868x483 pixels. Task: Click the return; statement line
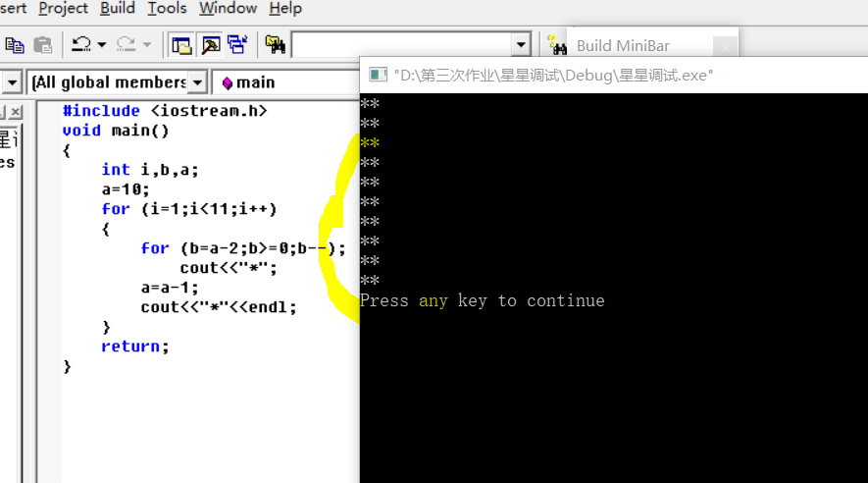pyautogui.click(x=134, y=347)
